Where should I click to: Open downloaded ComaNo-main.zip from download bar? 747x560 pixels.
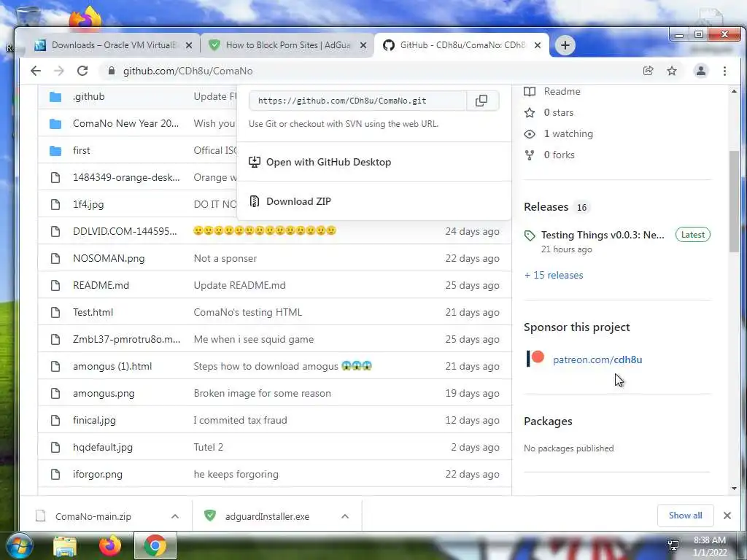[x=93, y=516]
